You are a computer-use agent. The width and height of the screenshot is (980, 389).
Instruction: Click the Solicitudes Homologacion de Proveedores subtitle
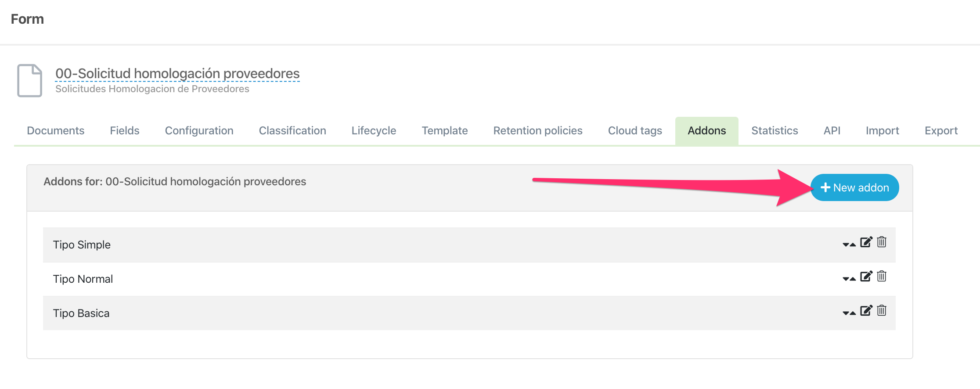pos(152,89)
